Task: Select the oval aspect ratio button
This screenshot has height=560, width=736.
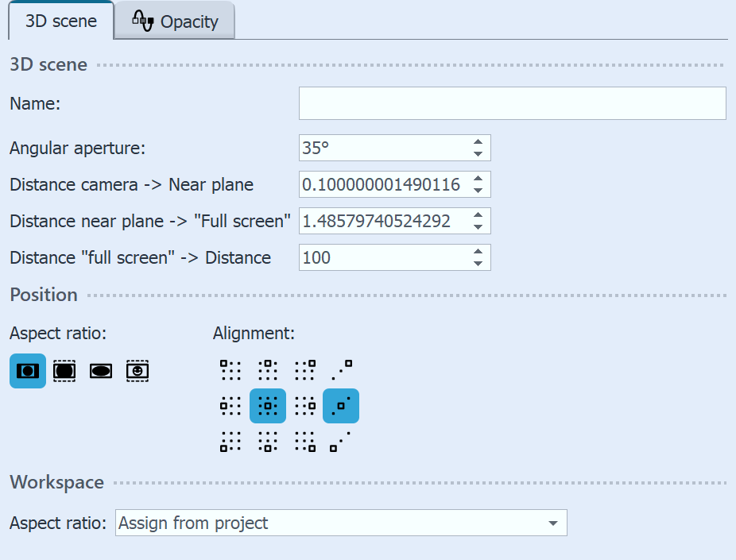Action: pyautogui.click(x=101, y=370)
